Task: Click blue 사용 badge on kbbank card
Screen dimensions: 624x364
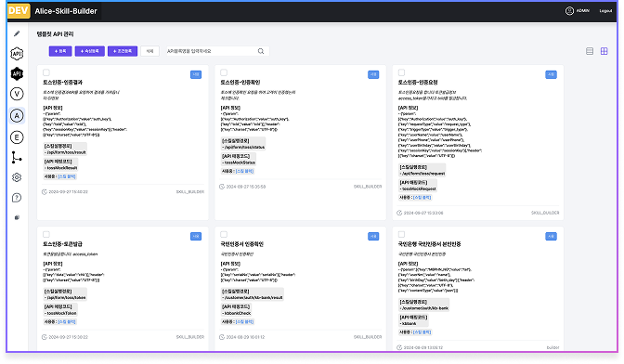Action: (551, 236)
